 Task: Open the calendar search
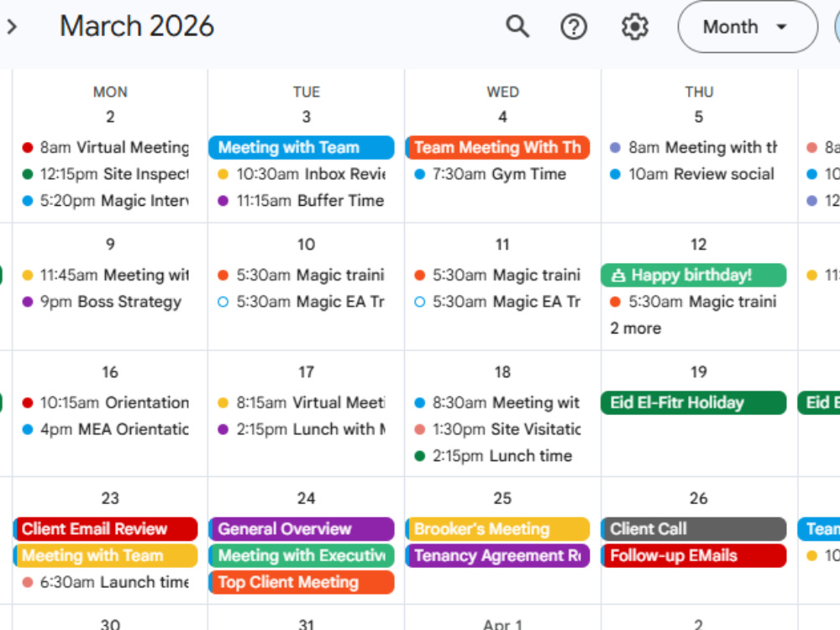click(x=517, y=26)
